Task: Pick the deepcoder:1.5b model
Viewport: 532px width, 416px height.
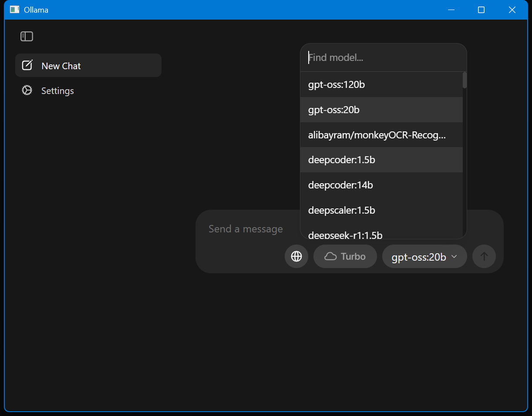Action: tap(381, 160)
